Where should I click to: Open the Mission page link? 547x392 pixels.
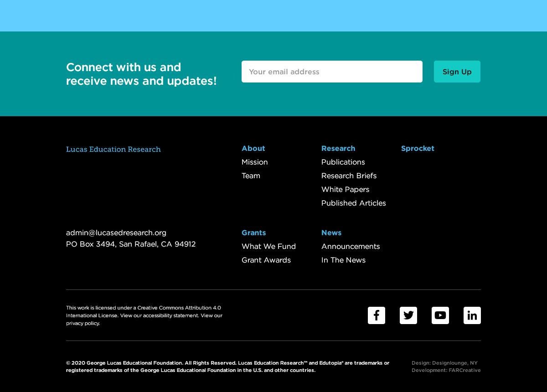click(255, 162)
